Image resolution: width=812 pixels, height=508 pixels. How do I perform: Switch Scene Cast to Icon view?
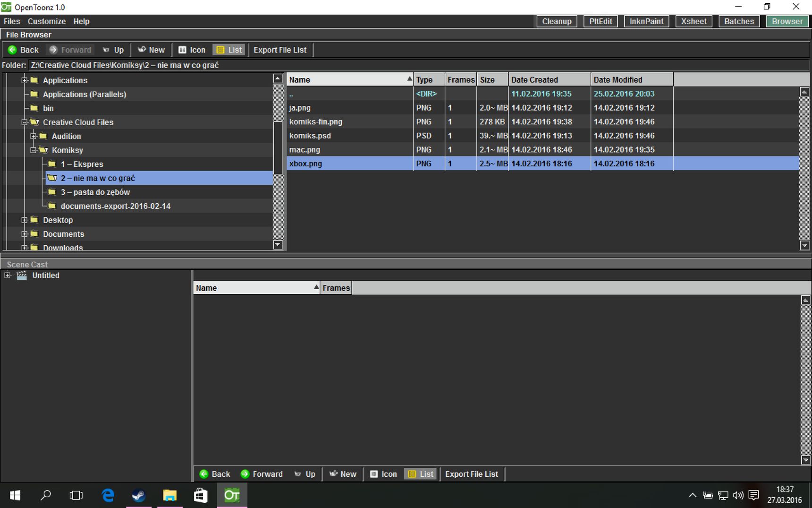383,474
